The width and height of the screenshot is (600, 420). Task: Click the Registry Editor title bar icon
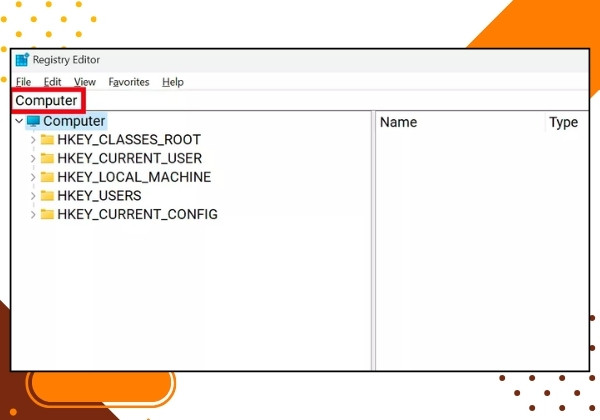point(22,60)
